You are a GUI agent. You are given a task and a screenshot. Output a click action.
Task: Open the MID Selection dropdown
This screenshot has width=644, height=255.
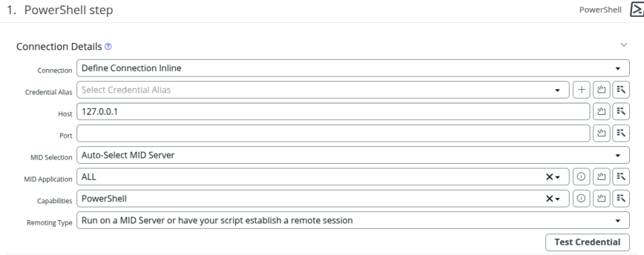(x=353, y=155)
